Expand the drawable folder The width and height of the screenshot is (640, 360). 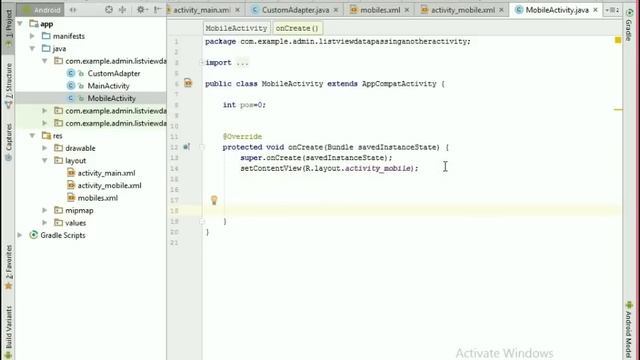tap(44, 148)
